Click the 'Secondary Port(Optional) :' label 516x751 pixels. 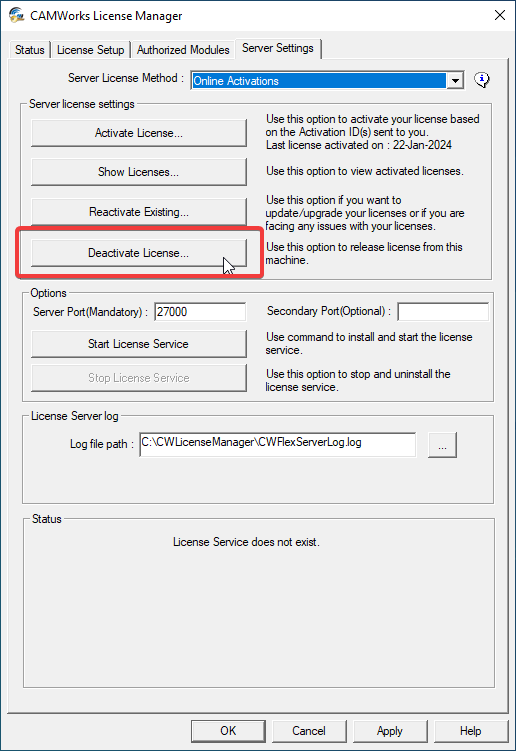tap(329, 311)
